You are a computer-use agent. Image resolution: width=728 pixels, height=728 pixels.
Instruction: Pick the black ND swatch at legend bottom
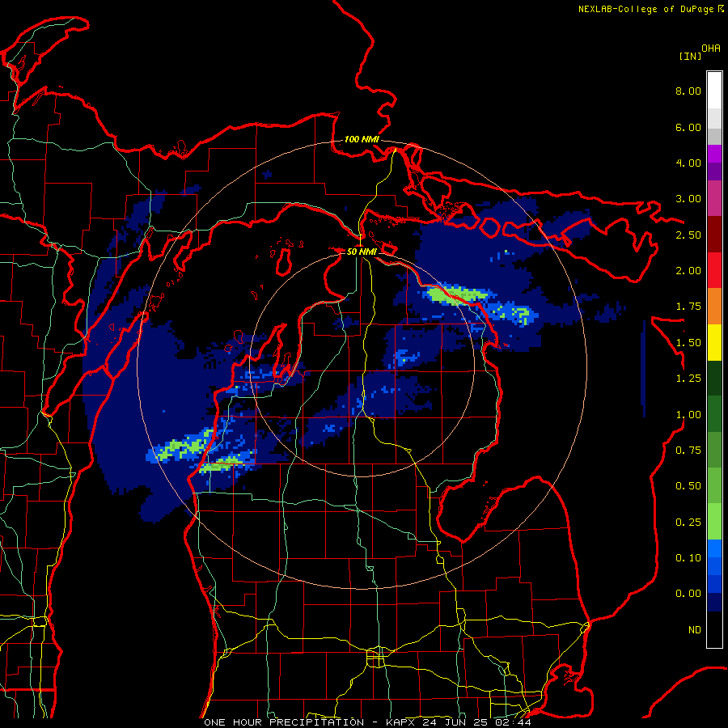coord(714,629)
